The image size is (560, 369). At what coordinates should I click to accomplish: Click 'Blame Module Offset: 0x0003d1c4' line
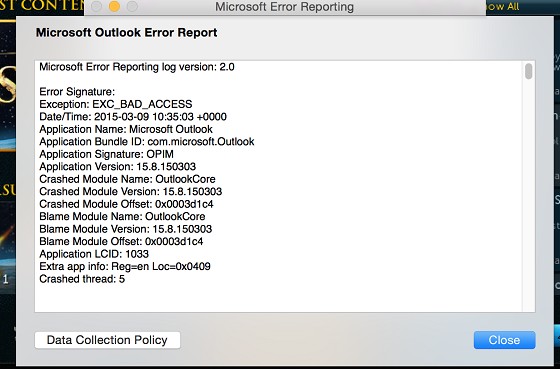121,242
